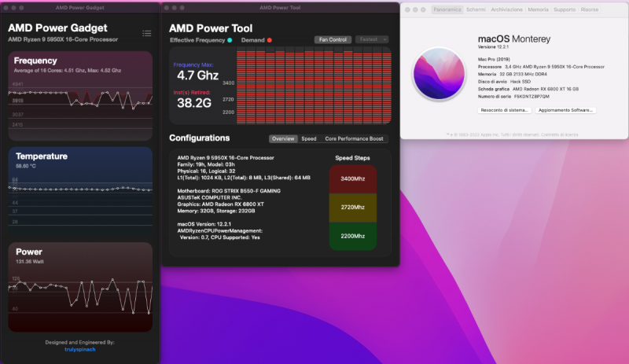Click the Demand red indicator dot

click(x=270, y=40)
